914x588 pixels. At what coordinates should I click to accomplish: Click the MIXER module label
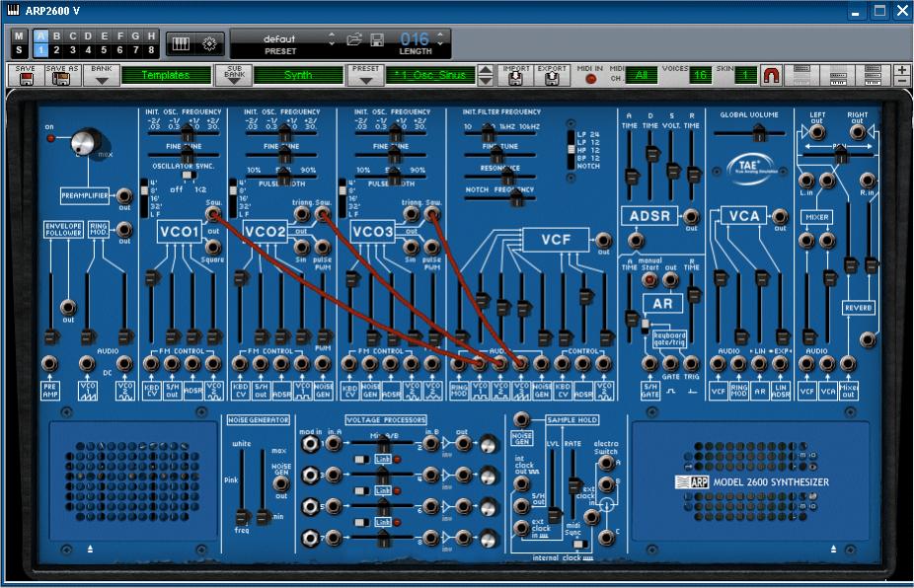click(816, 217)
